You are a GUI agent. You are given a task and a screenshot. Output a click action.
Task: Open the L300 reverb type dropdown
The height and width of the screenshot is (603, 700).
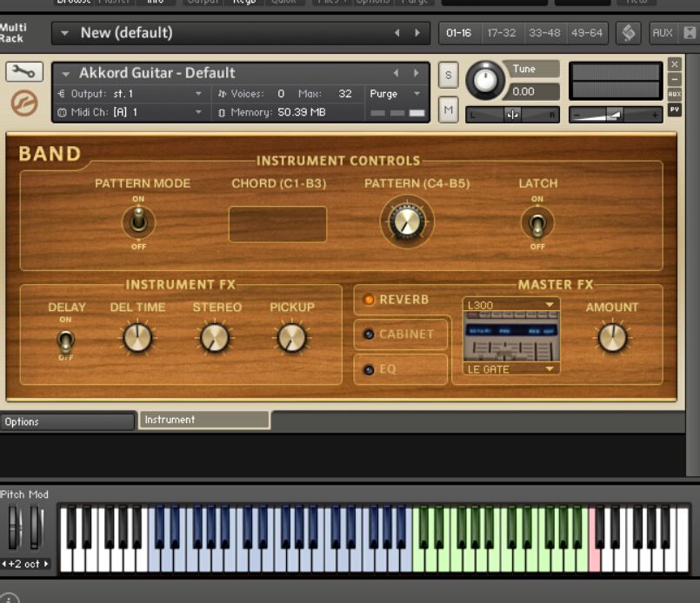[510, 305]
